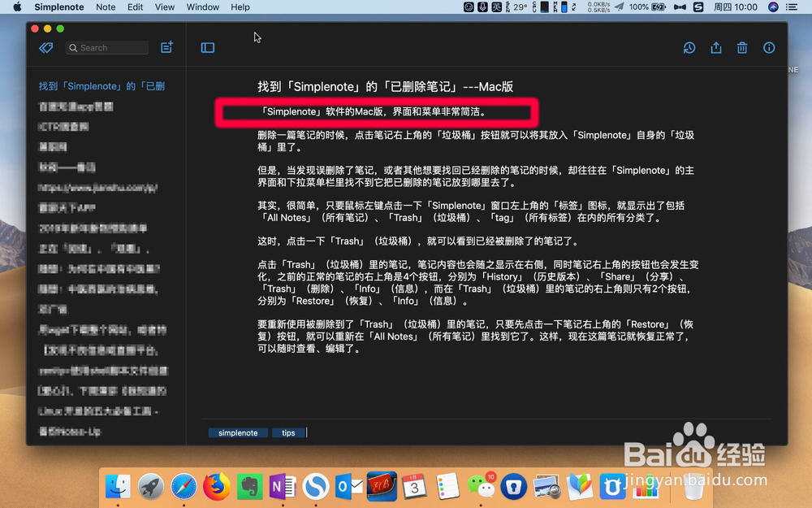Viewport: 812px width, 508px height.
Task: Open WeChat with 10 badge in Dock
Action: (x=481, y=486)
